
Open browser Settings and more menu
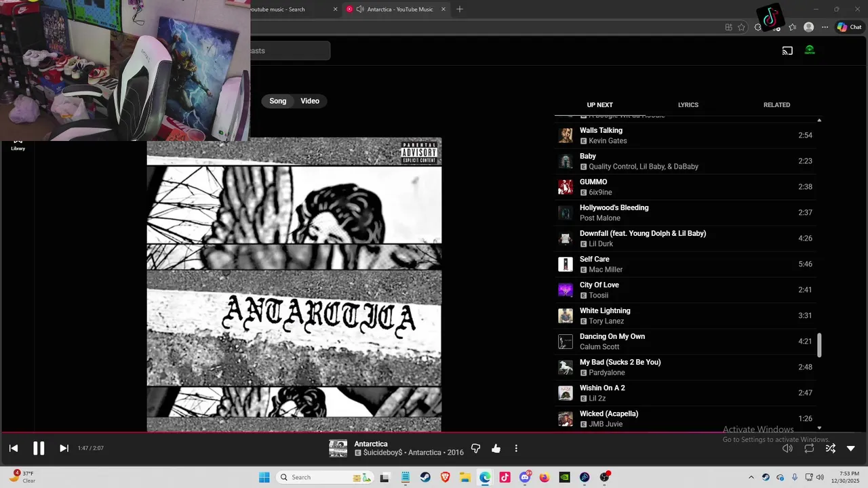(825, 27)
